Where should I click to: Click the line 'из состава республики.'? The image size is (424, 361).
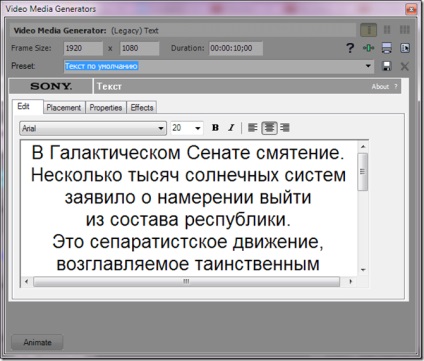pos(188,219)
